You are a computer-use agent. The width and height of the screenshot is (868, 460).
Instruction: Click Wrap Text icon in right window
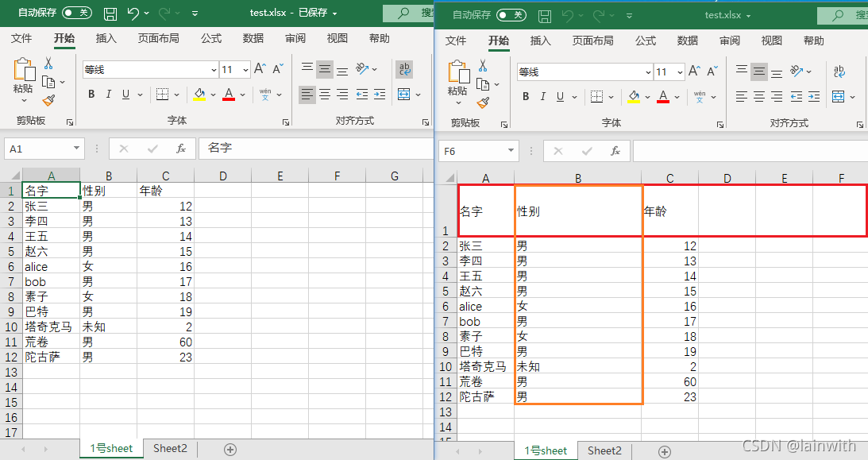click(839, 72)
